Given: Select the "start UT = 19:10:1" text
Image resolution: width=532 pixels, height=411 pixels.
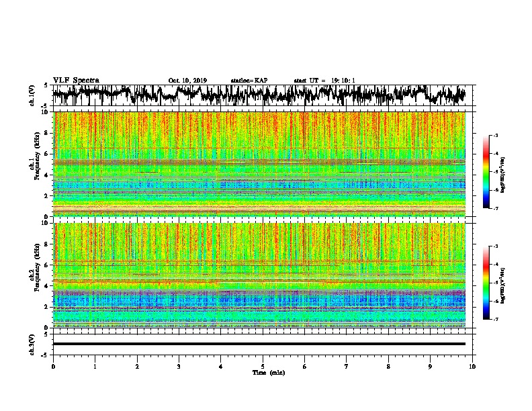Looking at the screenshot, I should 324,81.
